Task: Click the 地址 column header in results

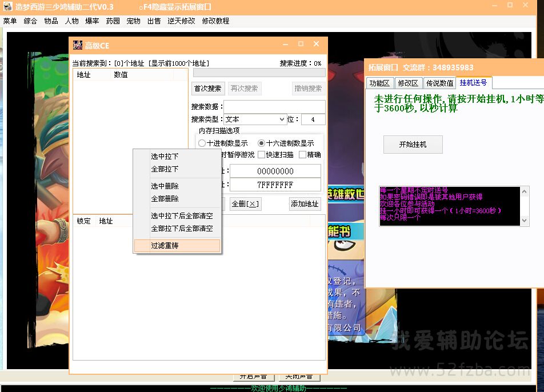Action: (x=92, y=75)
